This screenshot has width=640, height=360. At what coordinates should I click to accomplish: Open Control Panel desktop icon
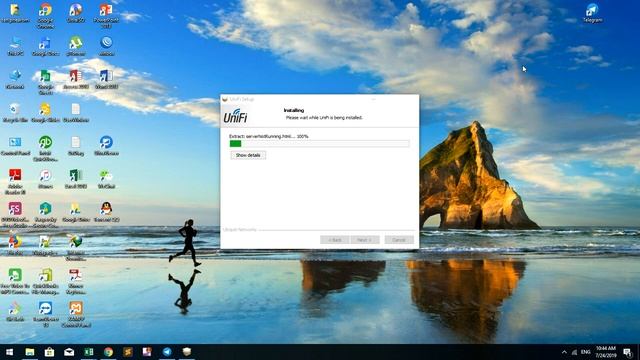tap(15, 146)
